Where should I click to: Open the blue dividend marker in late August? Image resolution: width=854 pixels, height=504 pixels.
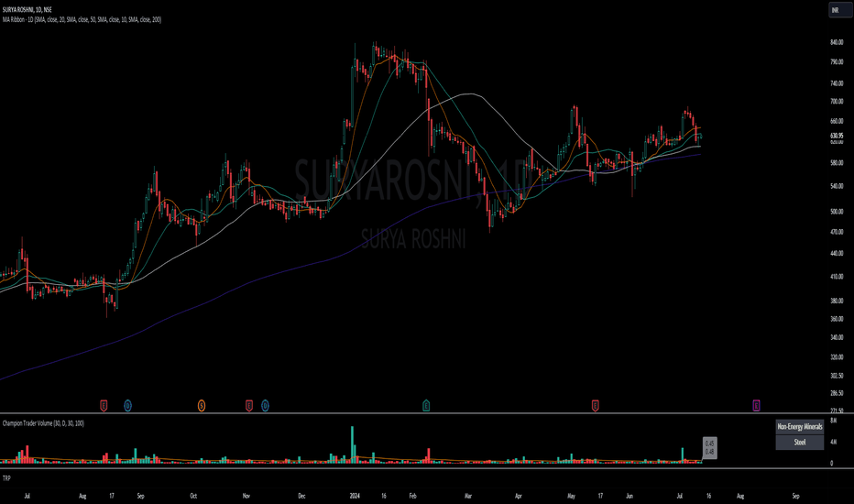[127, 405]
